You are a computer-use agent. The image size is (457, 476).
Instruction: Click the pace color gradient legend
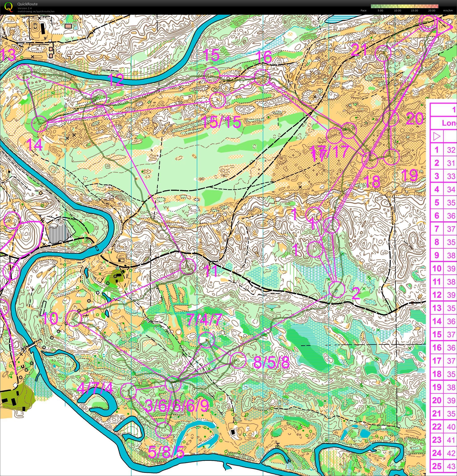[x=404, y=6]
